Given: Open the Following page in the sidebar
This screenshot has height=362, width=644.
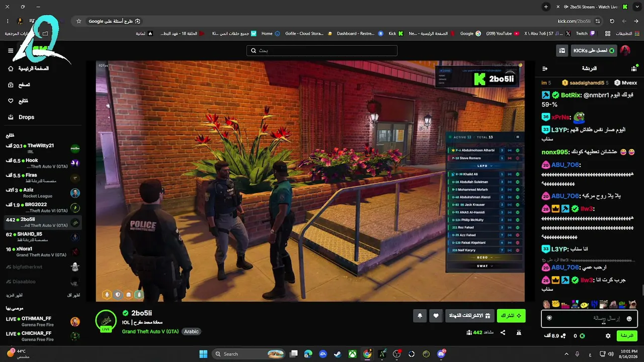Looking at the screenshot, I should point(19,101).
